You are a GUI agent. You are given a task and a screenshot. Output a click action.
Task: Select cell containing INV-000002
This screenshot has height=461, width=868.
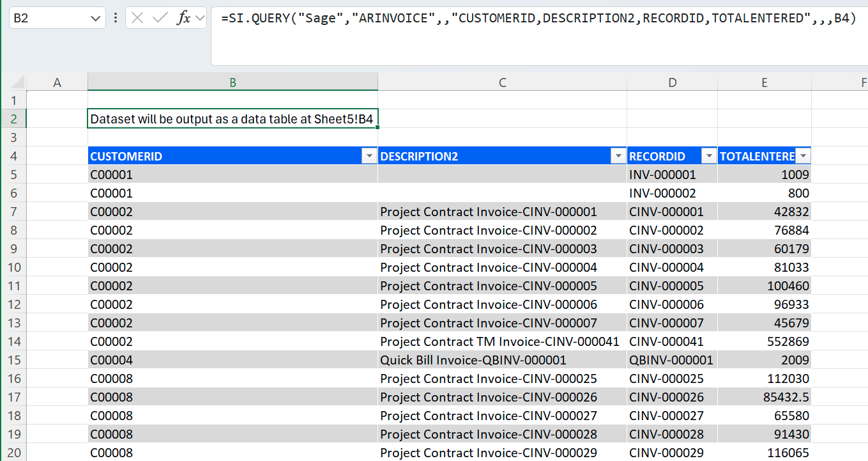662,193
